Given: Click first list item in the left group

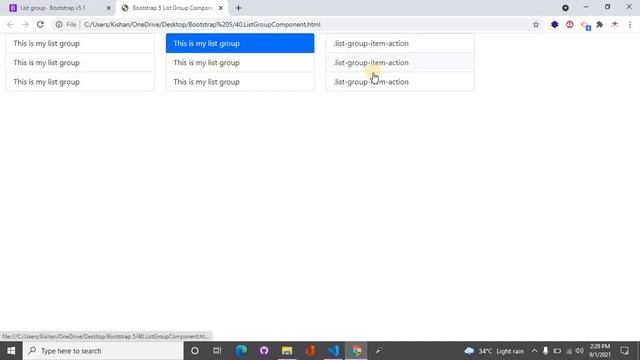Looking at the screenshot, I should coord(80,43).
